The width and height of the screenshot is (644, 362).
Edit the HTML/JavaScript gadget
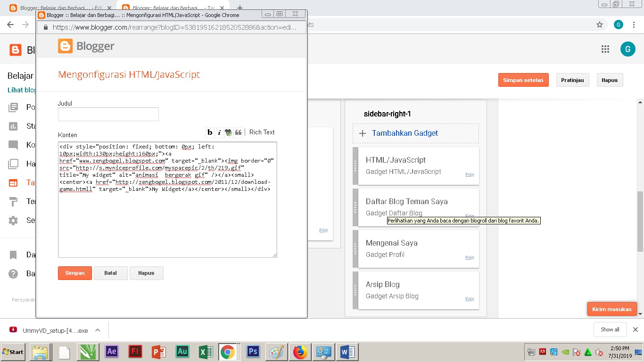coord(470,175)
